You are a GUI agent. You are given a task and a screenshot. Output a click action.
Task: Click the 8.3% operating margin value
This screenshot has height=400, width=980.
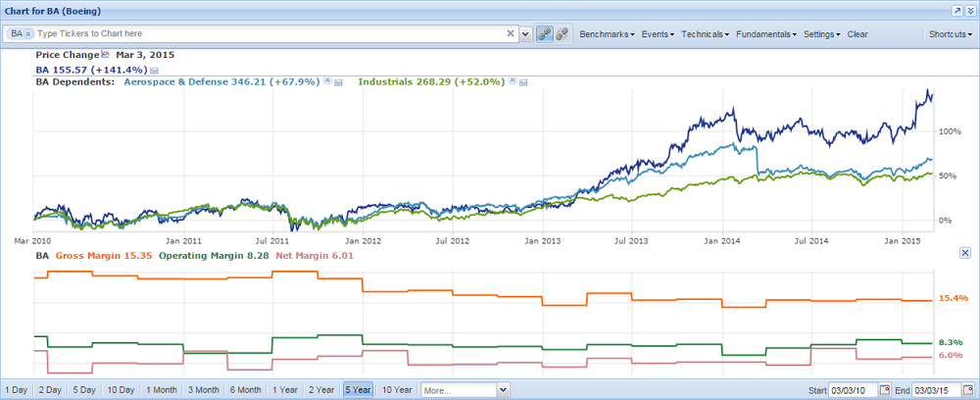(x=951, y=342)
